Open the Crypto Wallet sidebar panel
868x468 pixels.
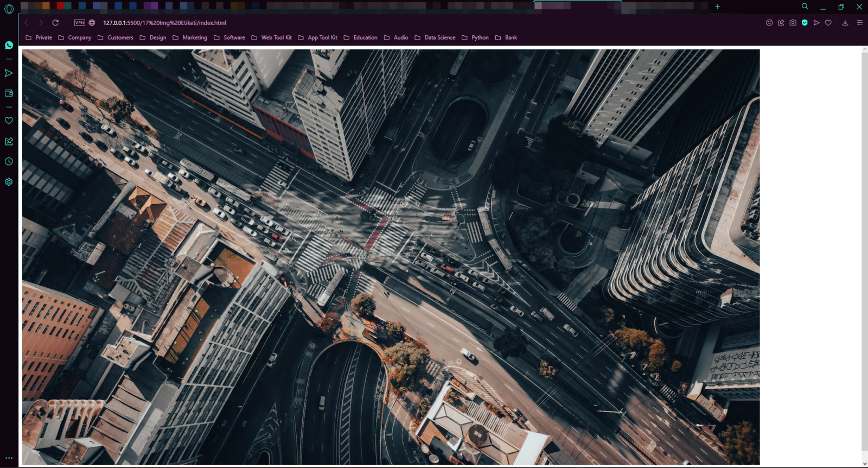point(9,93)
